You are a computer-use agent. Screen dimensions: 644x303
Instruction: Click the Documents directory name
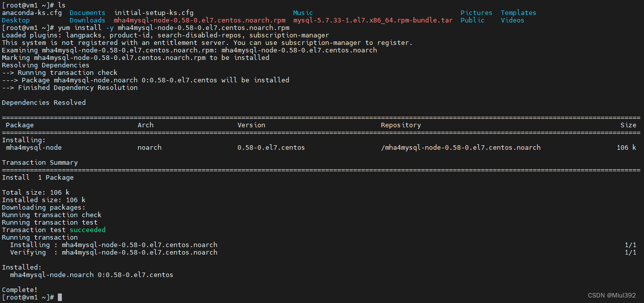86,12
